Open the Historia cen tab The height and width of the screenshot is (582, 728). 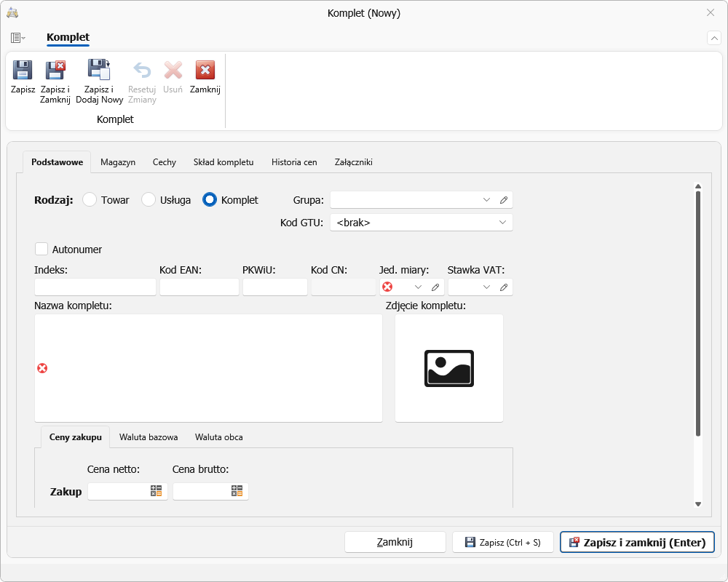pos(294,162)
